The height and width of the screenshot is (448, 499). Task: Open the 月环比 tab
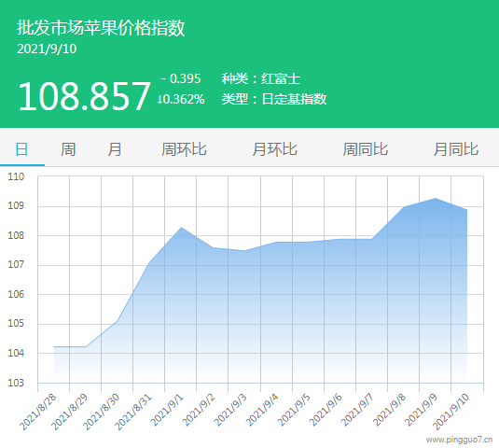coord(274,149)
